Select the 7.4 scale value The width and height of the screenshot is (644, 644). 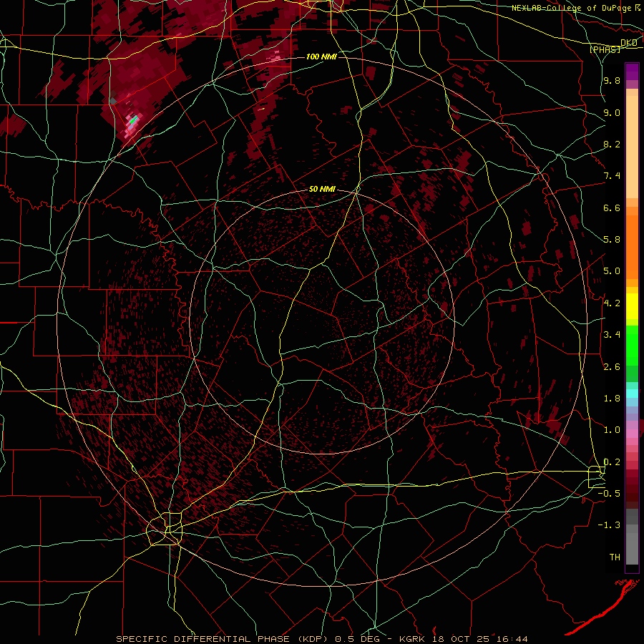click(612, 176)
